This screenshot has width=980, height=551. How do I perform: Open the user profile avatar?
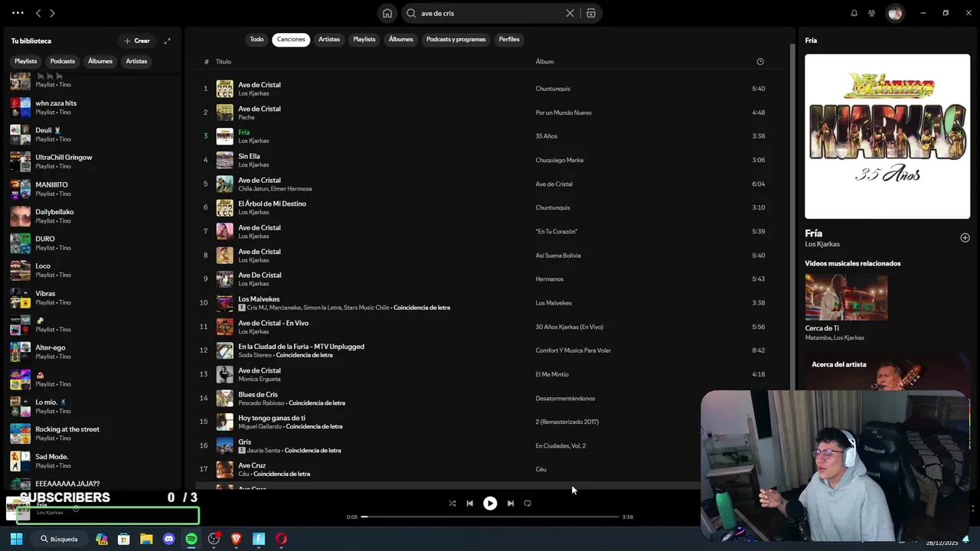[895, 13]
